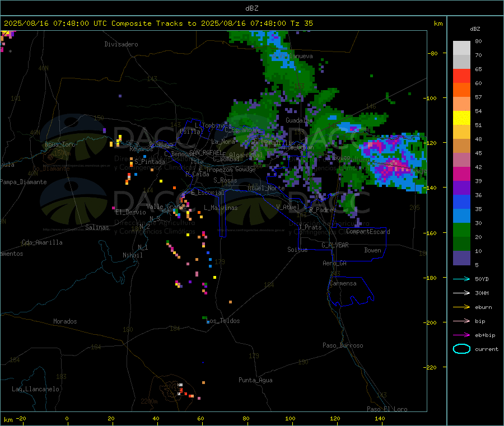Click the cyan current ellipse icon

(461, 349)
